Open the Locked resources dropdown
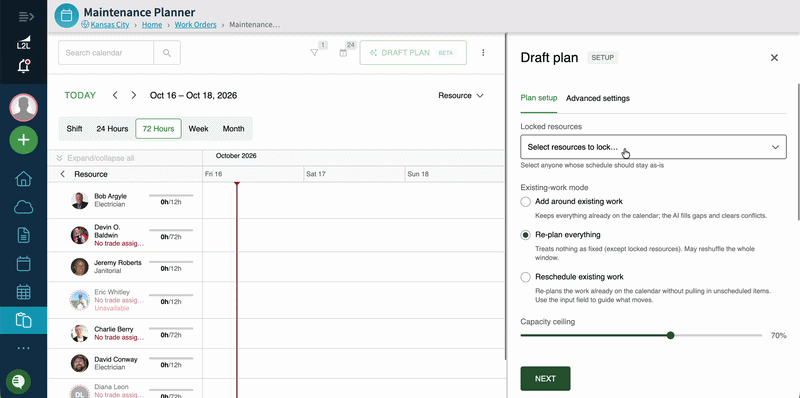The width and height of the screenshot is (800, 398). click(x=653, y=147)
